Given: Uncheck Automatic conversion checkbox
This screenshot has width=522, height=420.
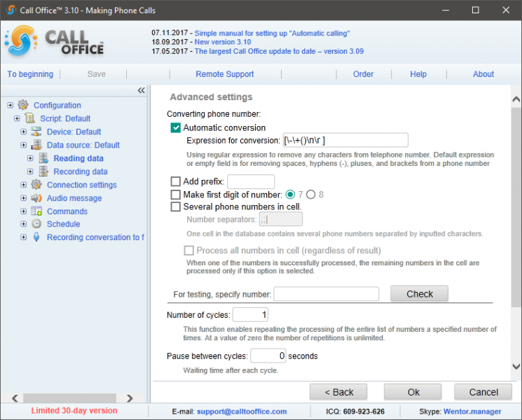Looking at the screenshot, I should coord(175,127).
